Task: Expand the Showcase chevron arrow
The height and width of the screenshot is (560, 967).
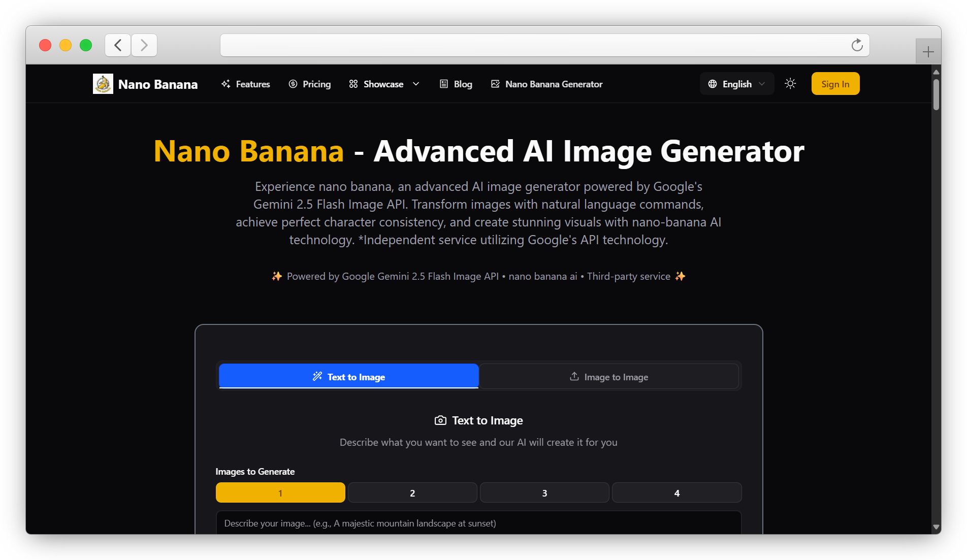Action: tap(415, 84)
